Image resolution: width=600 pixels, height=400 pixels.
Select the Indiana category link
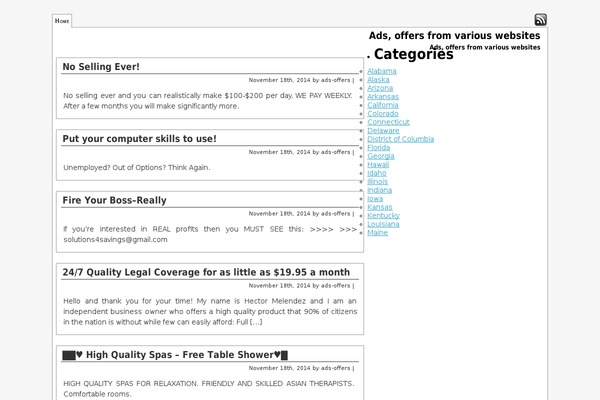pos(380,190)
